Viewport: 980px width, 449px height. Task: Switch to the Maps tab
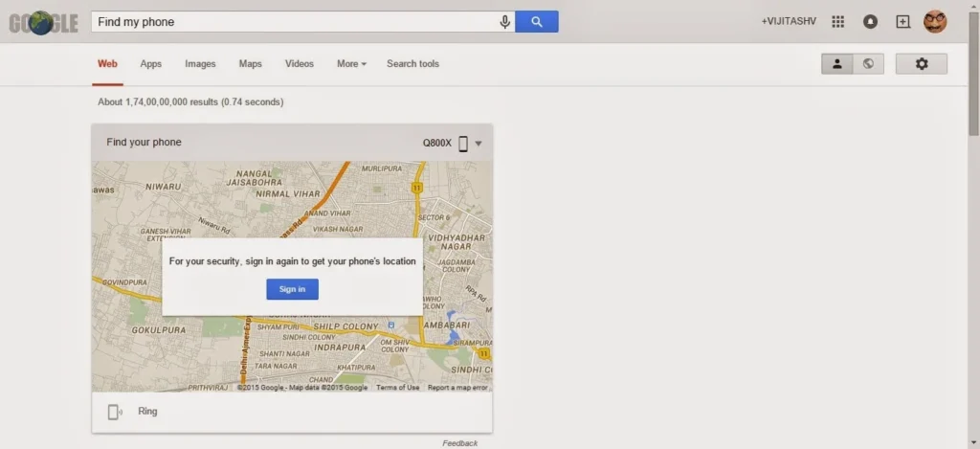pyautogui.click(x=250, y=64)
